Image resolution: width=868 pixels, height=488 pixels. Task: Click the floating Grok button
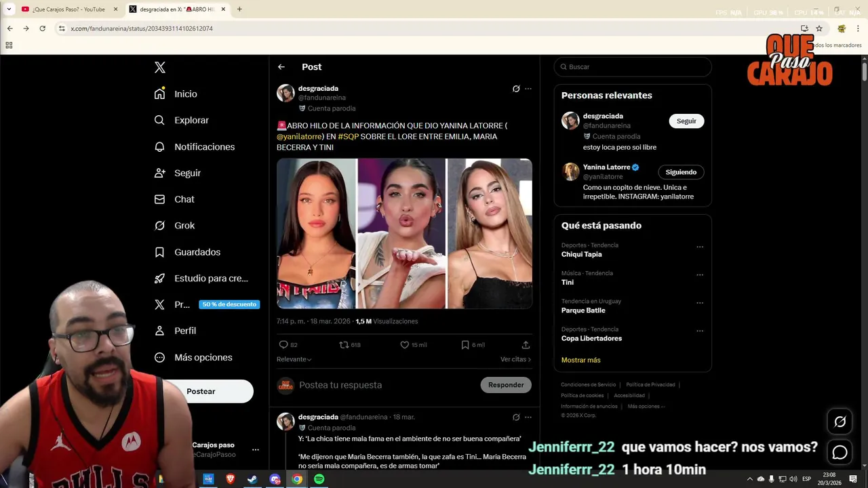click(x=840, y=422)
